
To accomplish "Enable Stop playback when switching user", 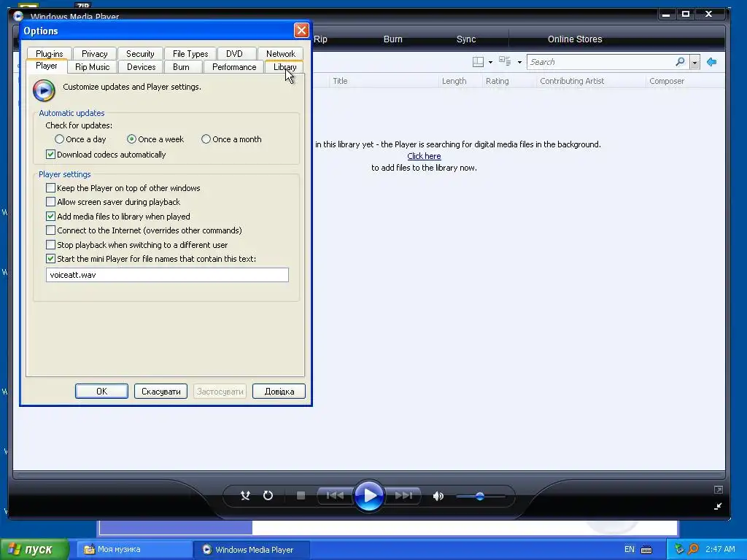I will point(50,245).
